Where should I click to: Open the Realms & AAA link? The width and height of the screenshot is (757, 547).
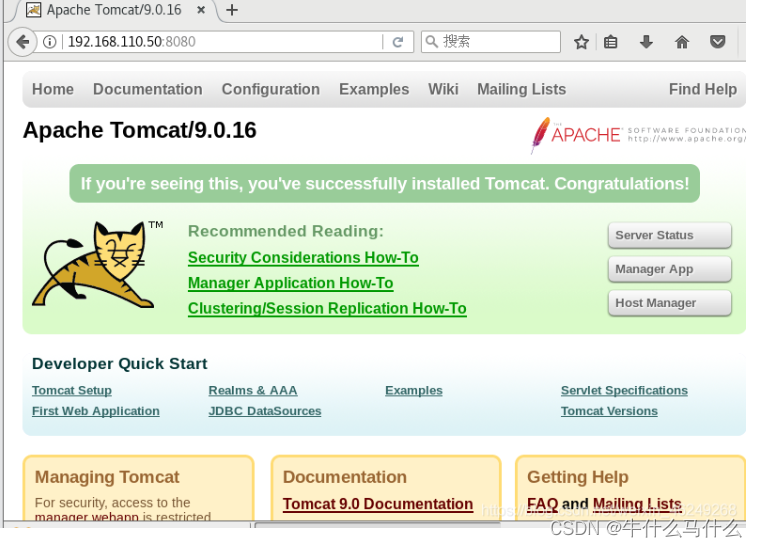pyautogui.click(x=253, y=391)
